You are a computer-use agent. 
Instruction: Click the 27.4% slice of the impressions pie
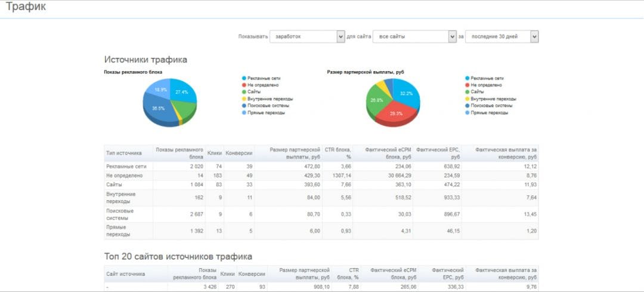(182, 92)
